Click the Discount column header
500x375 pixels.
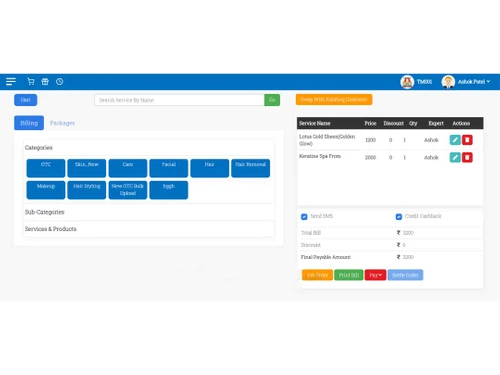(x=393, y=123)
